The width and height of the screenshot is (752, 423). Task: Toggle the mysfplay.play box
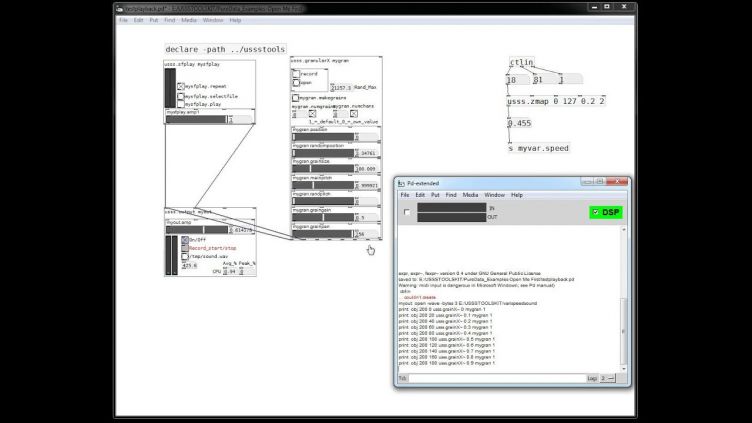click(181, 104)
